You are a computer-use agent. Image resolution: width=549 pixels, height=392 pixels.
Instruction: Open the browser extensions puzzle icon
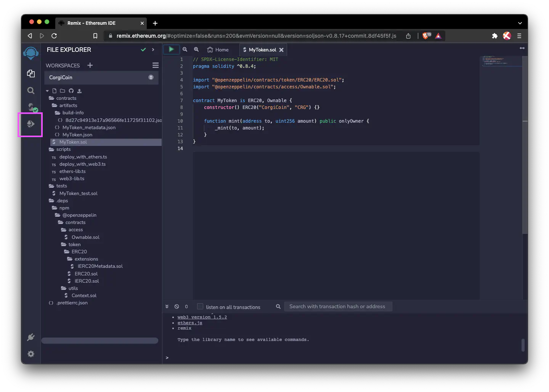coord(494,36)
